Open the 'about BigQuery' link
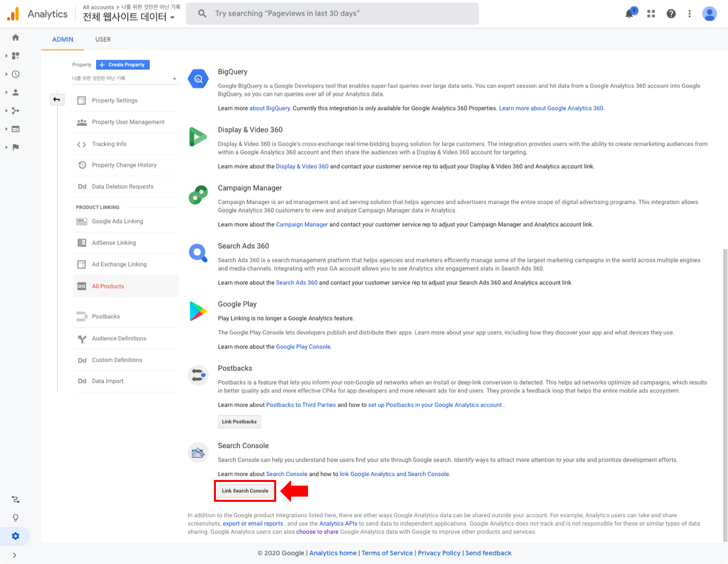Viewport: 728px width, 564px height. [x=270, y=108]
